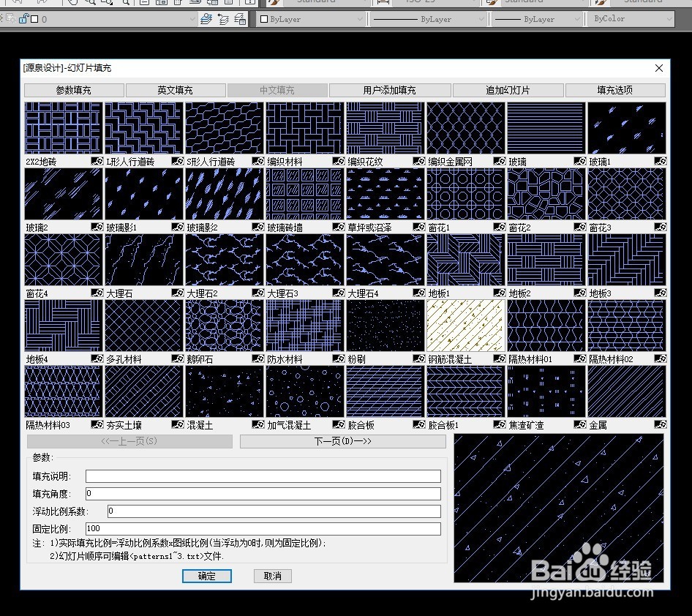Cancel the dialog with 取消

coord(272,576)
